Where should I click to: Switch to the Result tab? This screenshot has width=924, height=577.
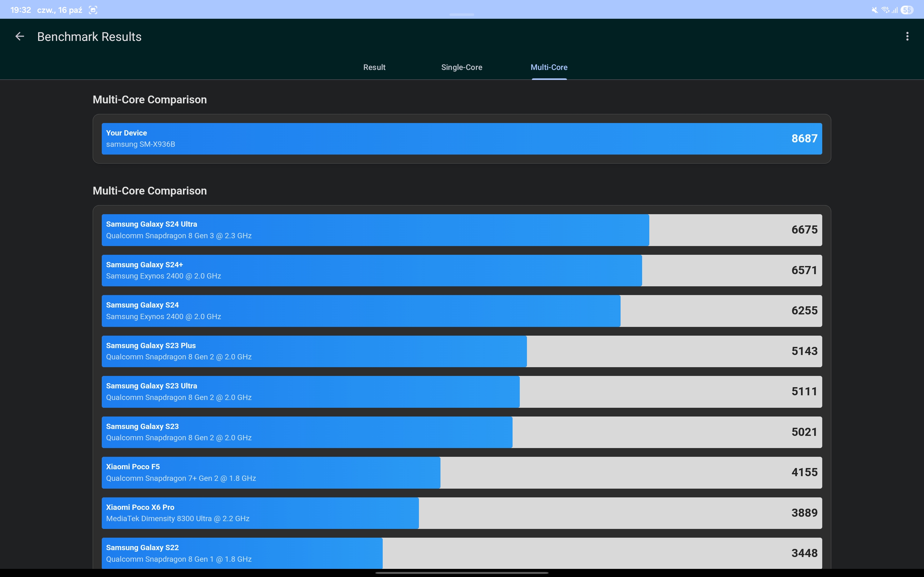[x=374, y=67]
